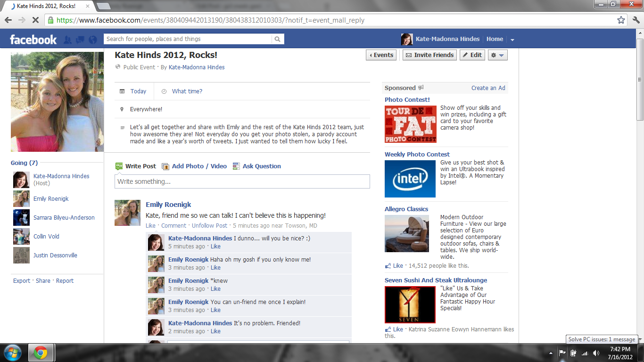Click the browser forward arrow
The height and width of the screenshot is (362, 644).
point(22,20)
